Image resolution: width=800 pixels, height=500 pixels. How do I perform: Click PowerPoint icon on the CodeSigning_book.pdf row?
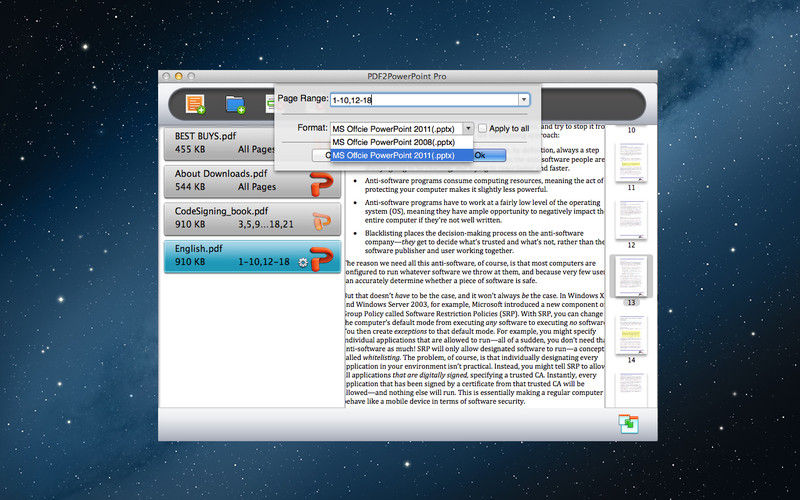(x=322, y=221)
